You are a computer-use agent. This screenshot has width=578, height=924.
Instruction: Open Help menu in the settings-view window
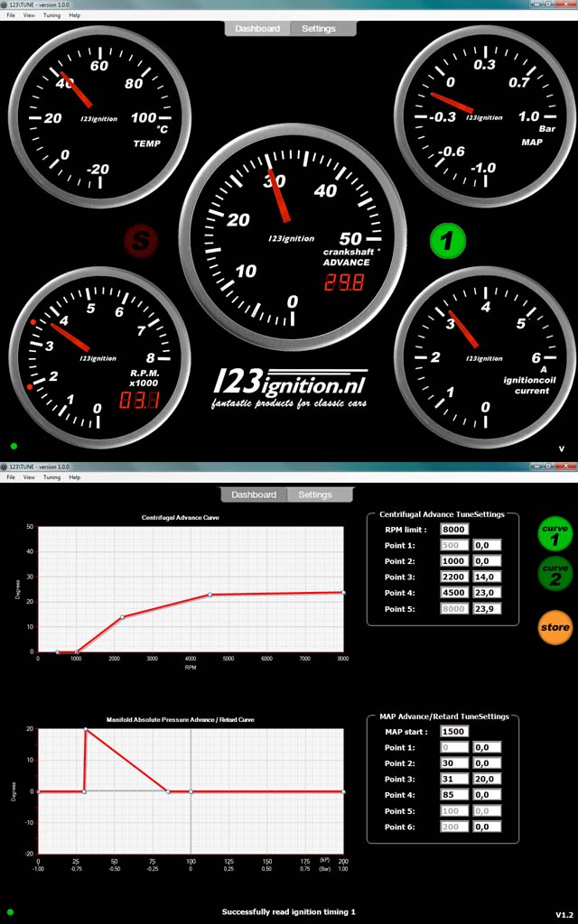[x=74, y=477]
